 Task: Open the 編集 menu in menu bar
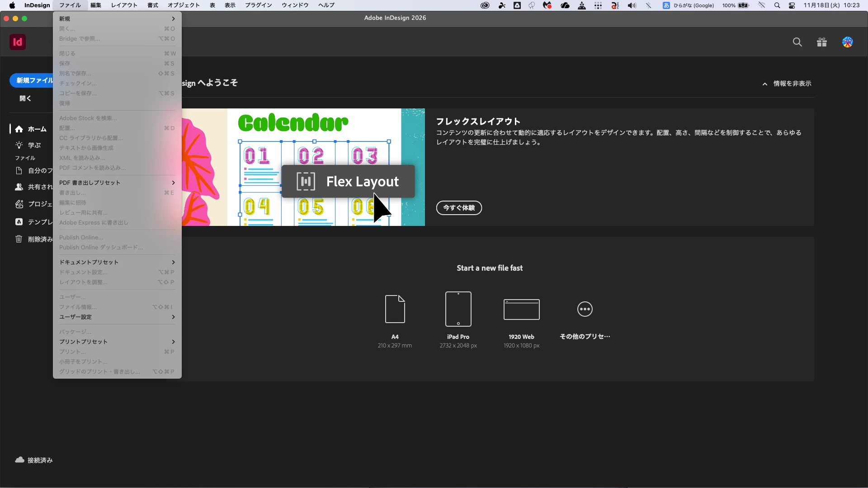tap(96, 5)
